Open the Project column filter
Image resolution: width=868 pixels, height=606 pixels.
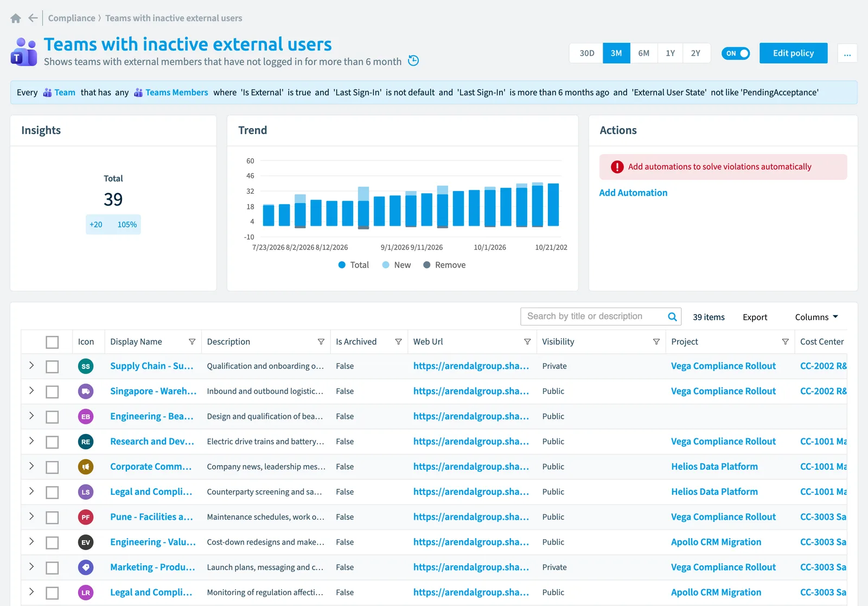pyautogui.click(x=785, y=342)
